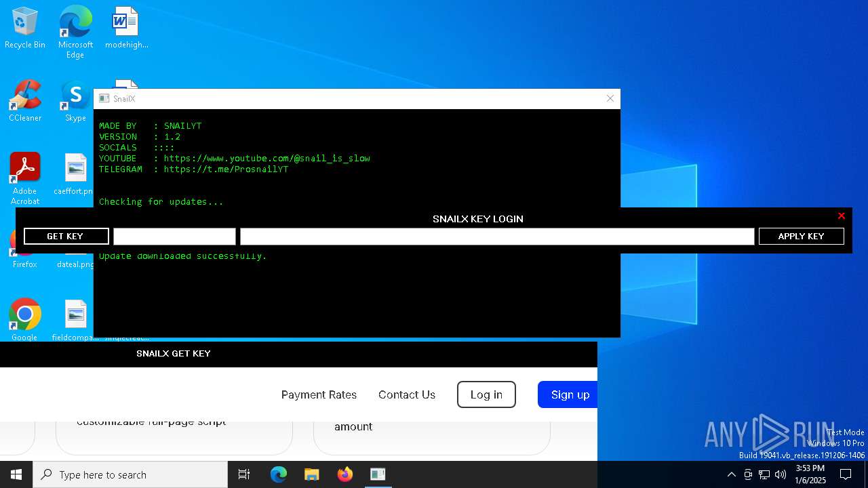Click the APPLY KEY button
This screenshot has width=868, height=488.
coord(801,236)
